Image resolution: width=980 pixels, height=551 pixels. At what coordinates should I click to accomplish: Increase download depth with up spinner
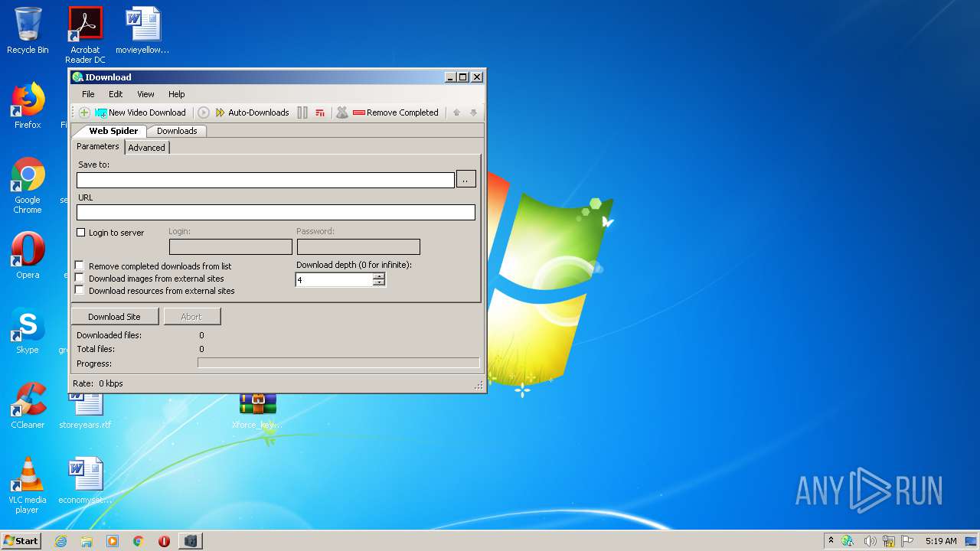tap(379, 276)
